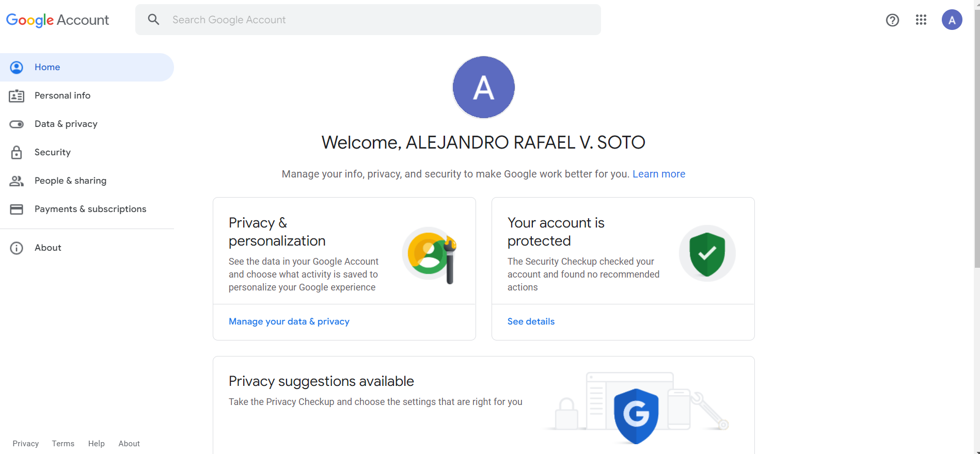Go to Data & privacy section
980x454 pixels.
[x=66, y=124]
